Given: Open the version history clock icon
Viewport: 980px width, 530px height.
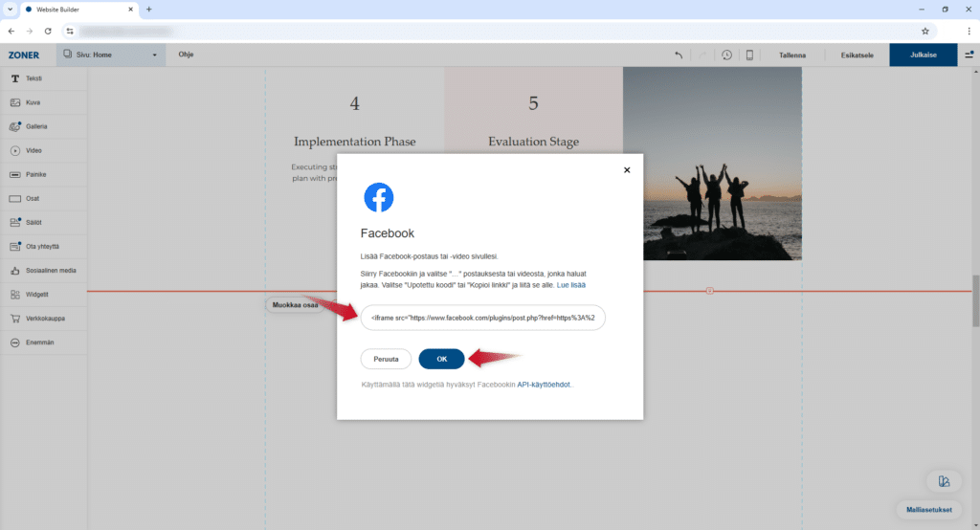Looking at the screenshot, I should click(727, 55).
